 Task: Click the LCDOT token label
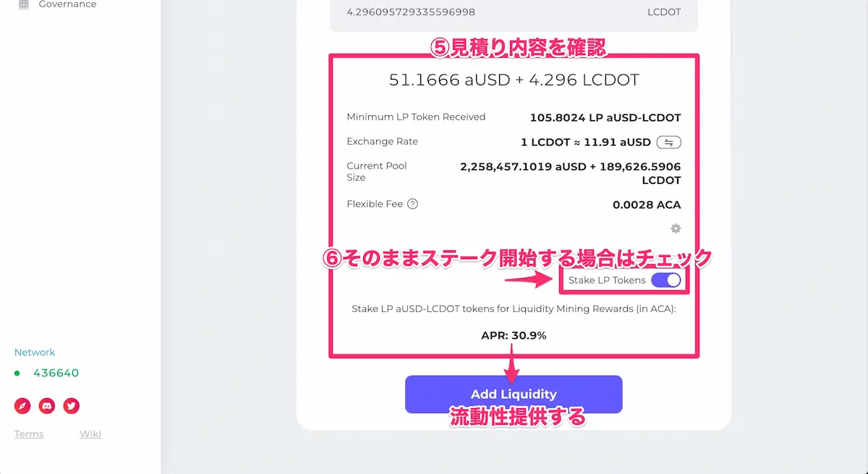tap(663, 12)
